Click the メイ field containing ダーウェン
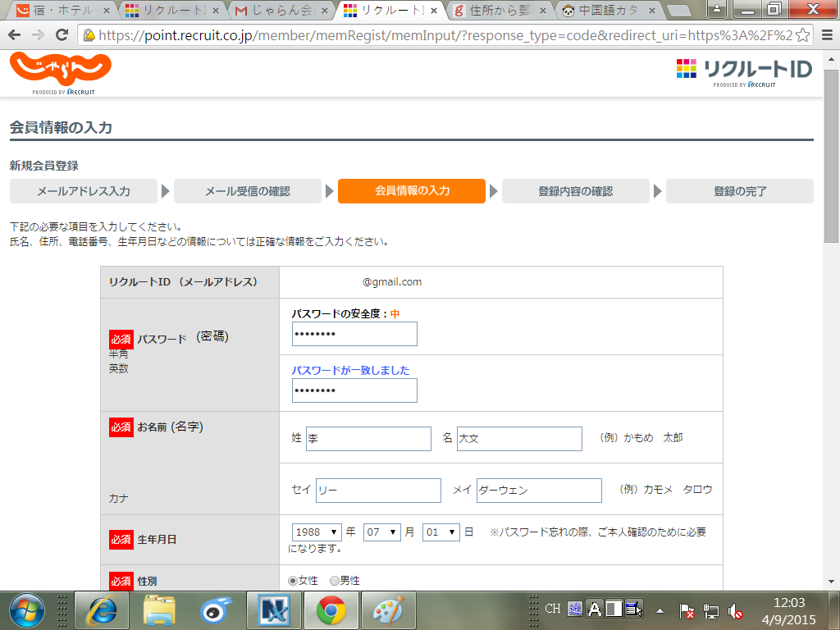This screenshot has height=630, width=840. tap(540, 491)
